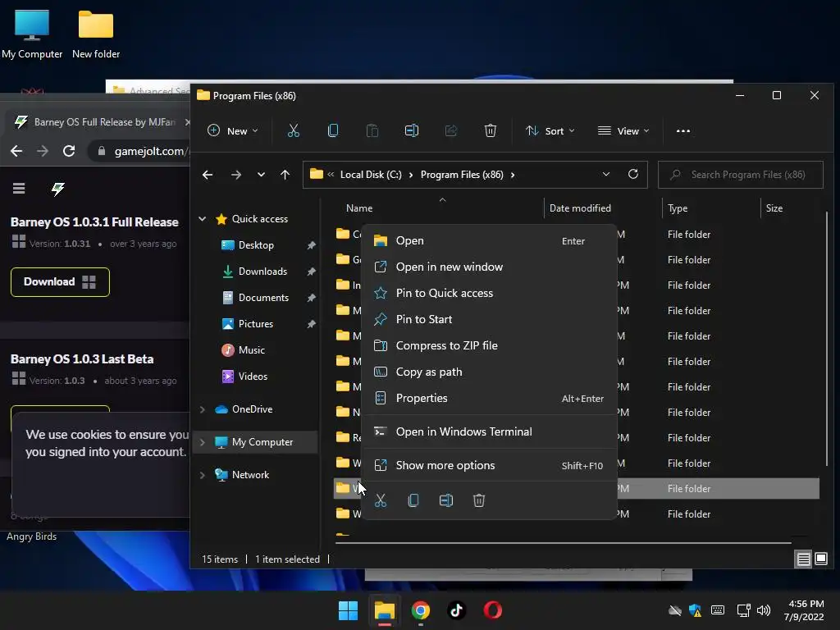This screenshot has height=630, width=840.
Task: Sort by Name column header
Action: pos(359,208)
